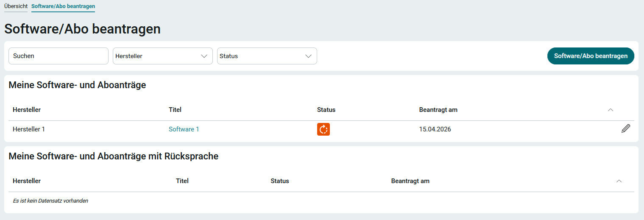644x220 pixels.
Task: Click Status header in the Rücksprache table
Action: coord(280,181)
